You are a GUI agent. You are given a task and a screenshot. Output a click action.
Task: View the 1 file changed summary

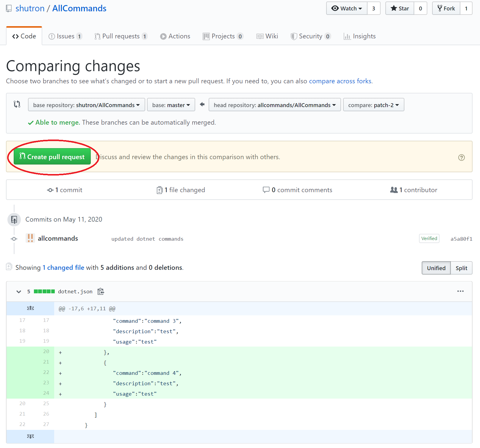pyautogui.click(x=181, y=190)
